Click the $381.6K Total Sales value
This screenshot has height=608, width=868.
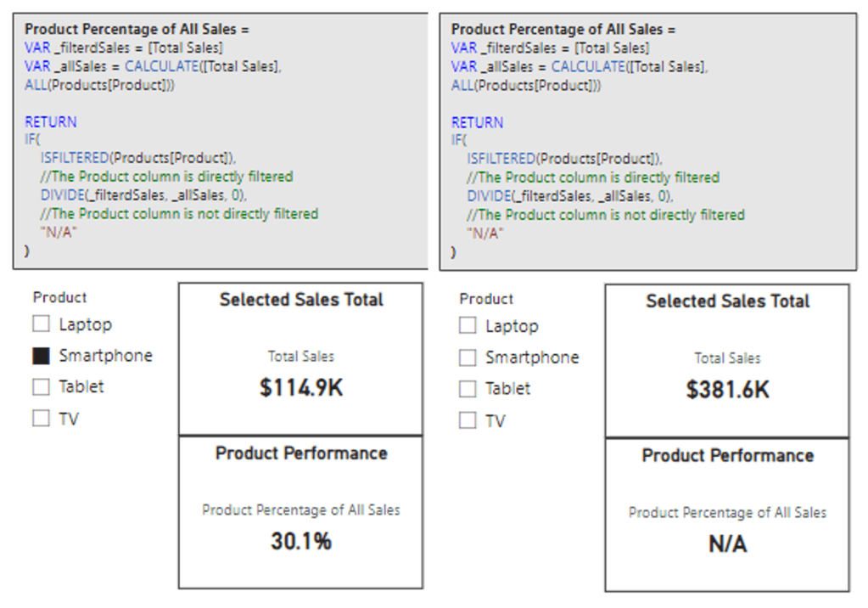pyautogui.click(x=727, y=390)
